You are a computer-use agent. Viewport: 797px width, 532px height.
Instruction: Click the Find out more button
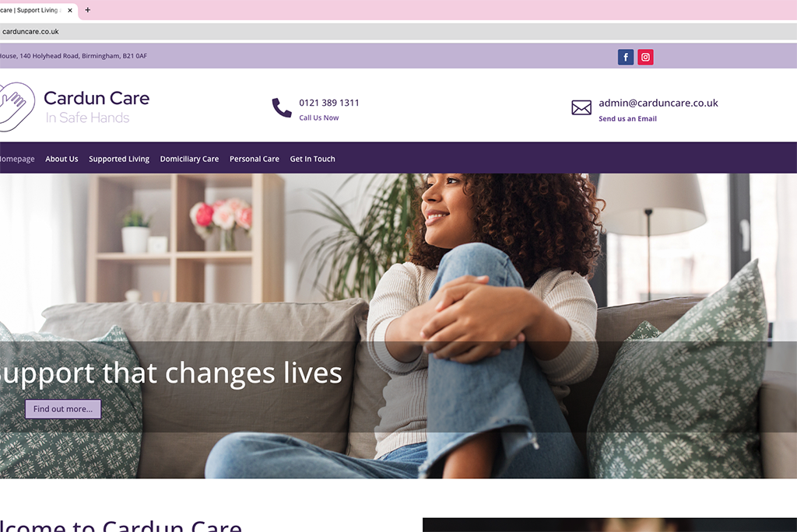pyautogui.click(x=63, y=409)
